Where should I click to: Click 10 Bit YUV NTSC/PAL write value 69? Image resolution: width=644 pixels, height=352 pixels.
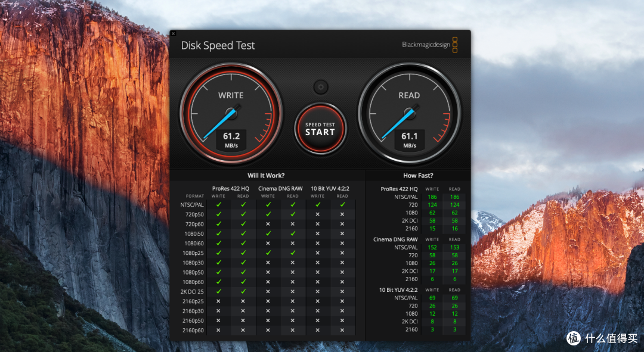432,298
